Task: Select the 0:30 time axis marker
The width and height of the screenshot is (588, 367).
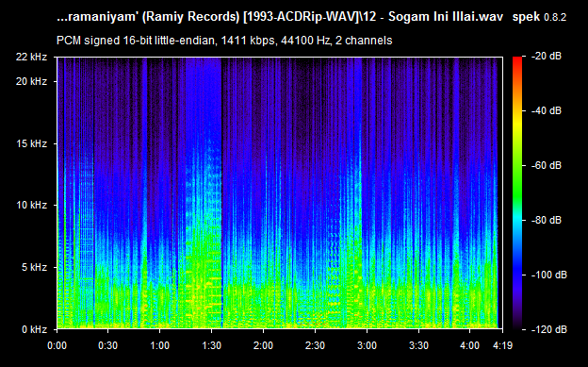Action: 108,345
